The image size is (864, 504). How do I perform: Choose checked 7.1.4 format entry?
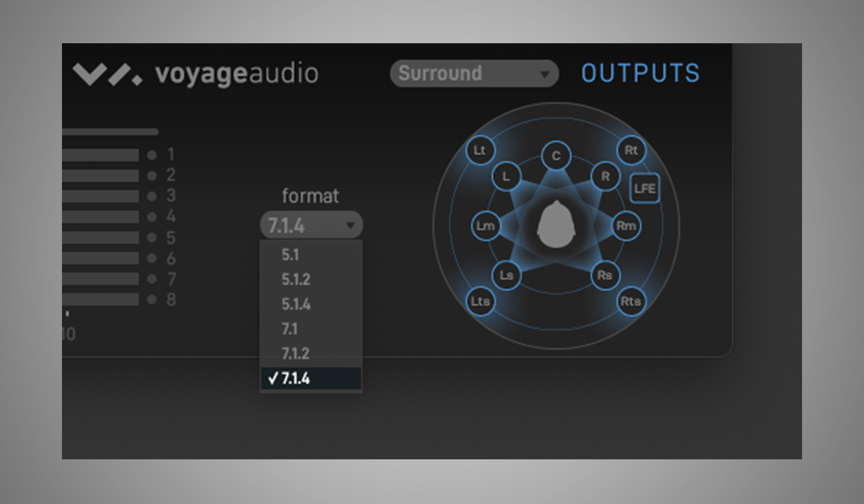point(311,379)
